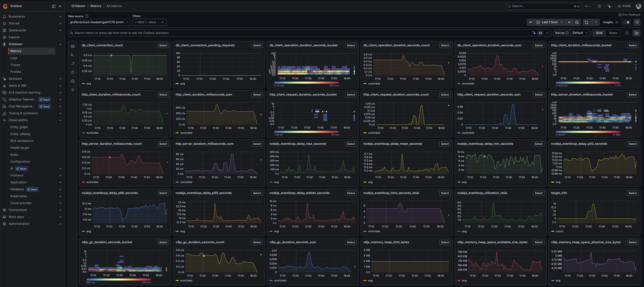Shift time range forward with double-right arrows

(x=569, y=22)
